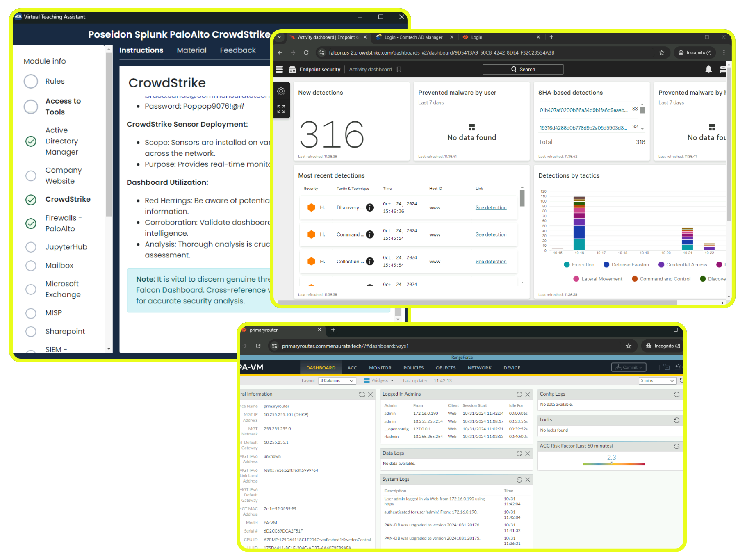Open ACC tab in PA-VM
This screenshot has height=560, width=747.
pyautogui.click(x=352, y=368)
